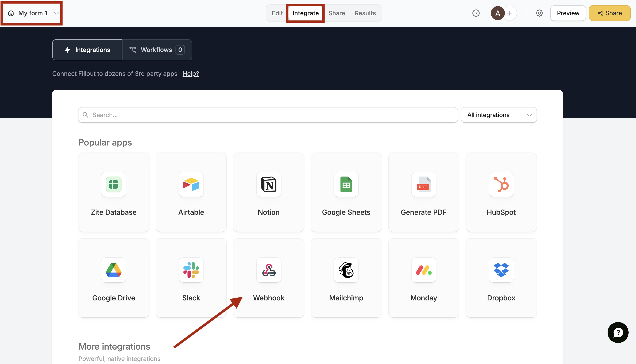This screenshot has height=364, width=636.
Task: Click the Preview button
Action: [x=568, y=13]
